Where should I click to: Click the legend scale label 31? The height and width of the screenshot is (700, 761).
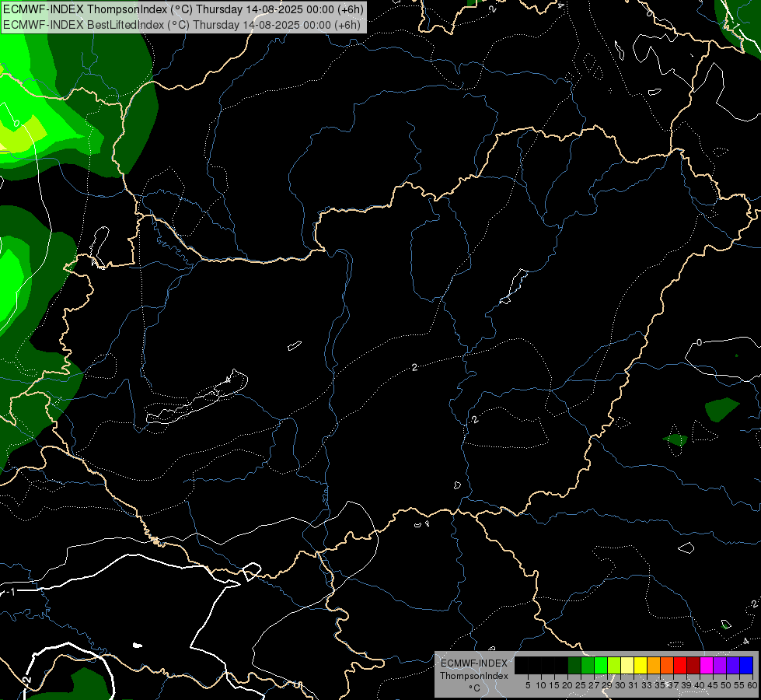click(x=634, y=685)
